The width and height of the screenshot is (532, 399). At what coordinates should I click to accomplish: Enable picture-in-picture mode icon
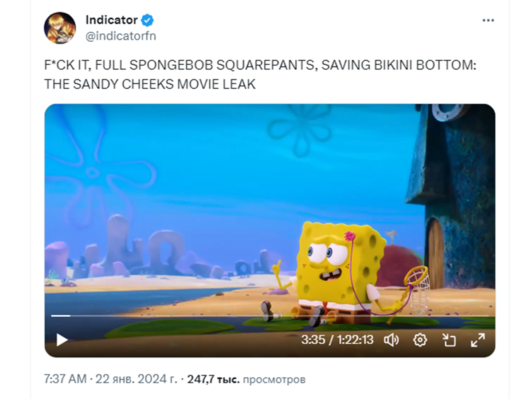(x=449, y=340)
